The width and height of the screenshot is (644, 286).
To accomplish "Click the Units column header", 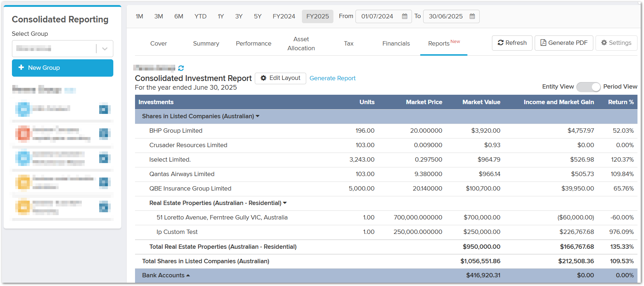I will click(x=367, y=102).
